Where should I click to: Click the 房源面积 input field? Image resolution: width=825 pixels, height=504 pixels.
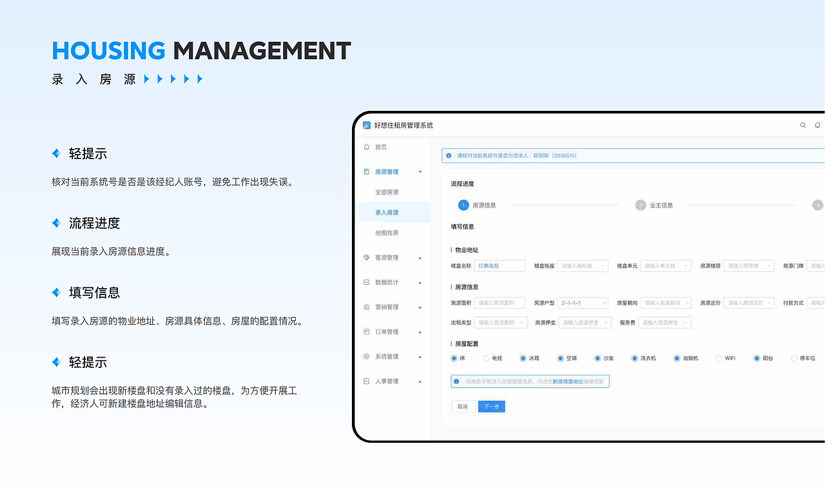pyautogui.click(x=500, y=303)
